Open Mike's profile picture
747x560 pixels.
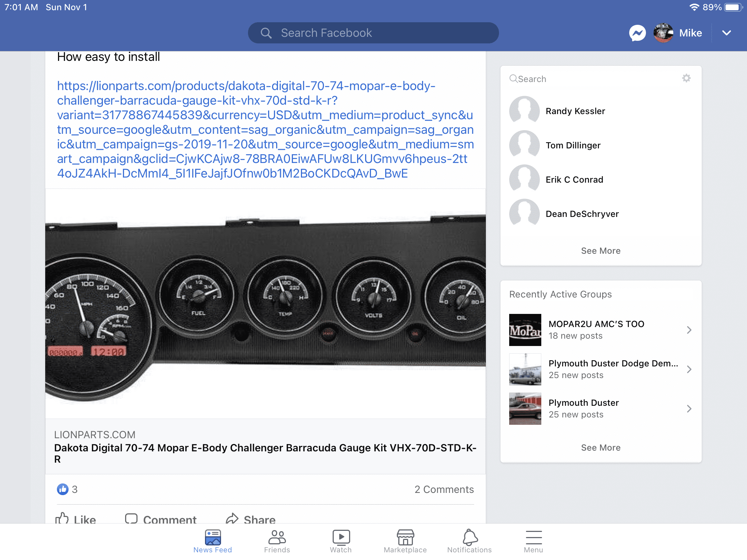[663, 33]
